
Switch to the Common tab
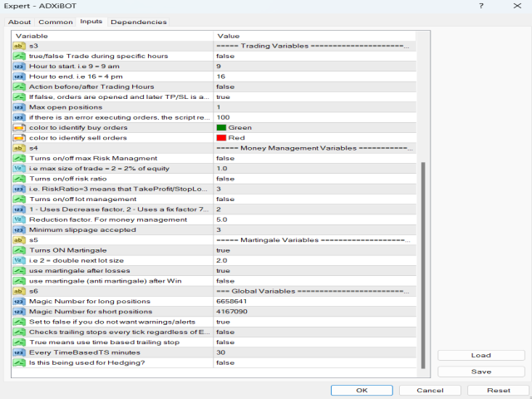point(56,22)
